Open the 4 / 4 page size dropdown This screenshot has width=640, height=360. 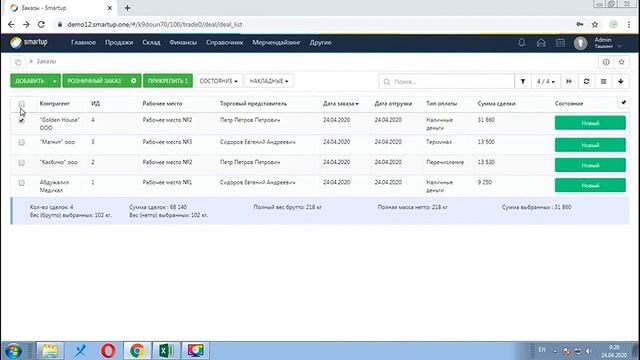pos(546,81)
